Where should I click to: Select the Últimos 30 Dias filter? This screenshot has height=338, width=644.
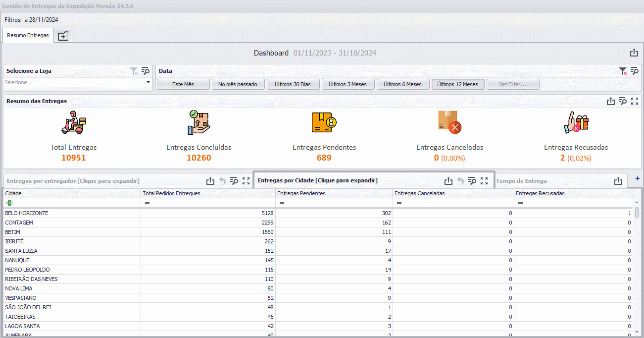(x=293, y=84)
